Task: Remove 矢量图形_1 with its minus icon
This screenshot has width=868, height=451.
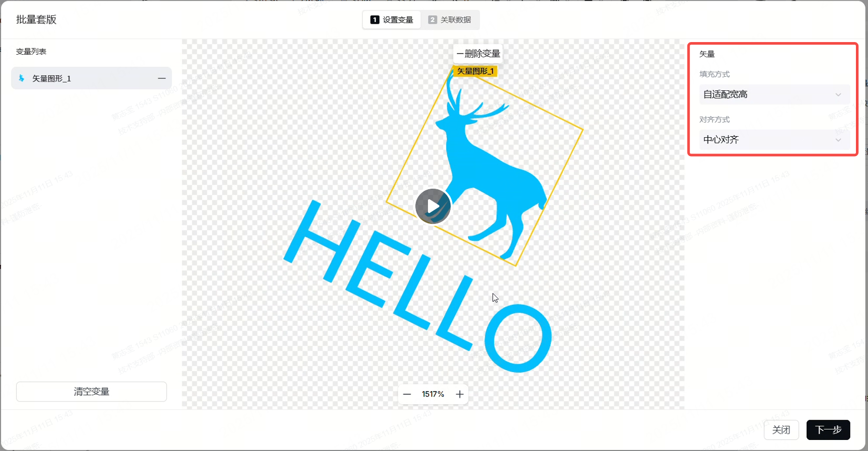Action: 162,78
